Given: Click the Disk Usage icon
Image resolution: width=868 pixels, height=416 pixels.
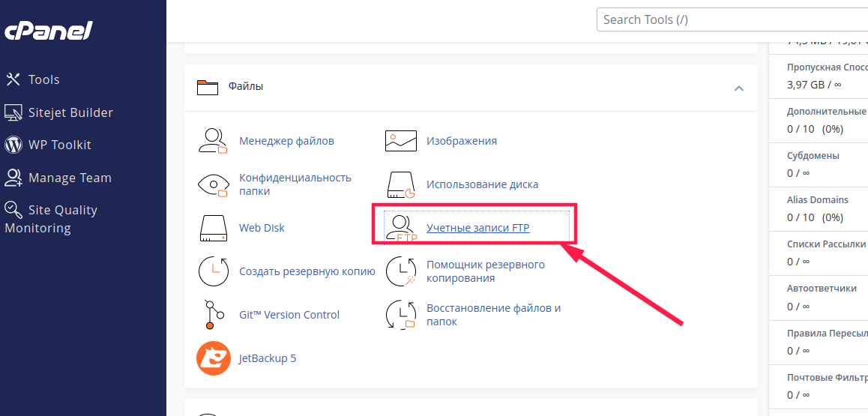Looking at the screenshot, I should [400, 184].
